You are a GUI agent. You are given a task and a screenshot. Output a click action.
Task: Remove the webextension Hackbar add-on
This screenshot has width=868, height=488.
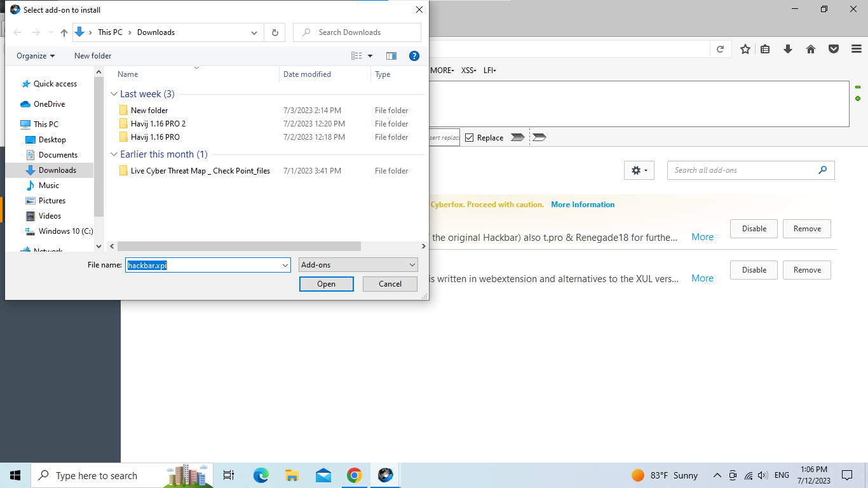(x=807, y=270)
